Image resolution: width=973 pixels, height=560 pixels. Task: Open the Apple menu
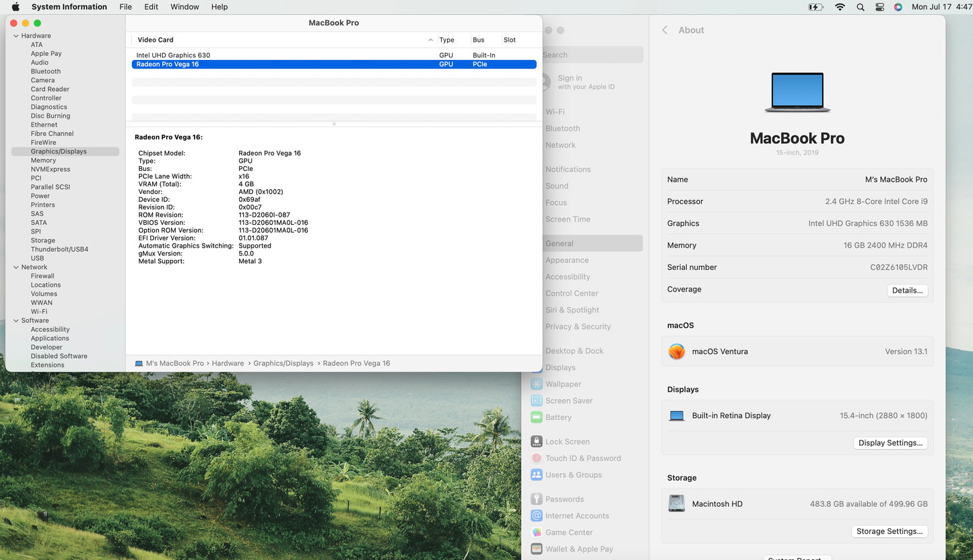tap(15, 7)
